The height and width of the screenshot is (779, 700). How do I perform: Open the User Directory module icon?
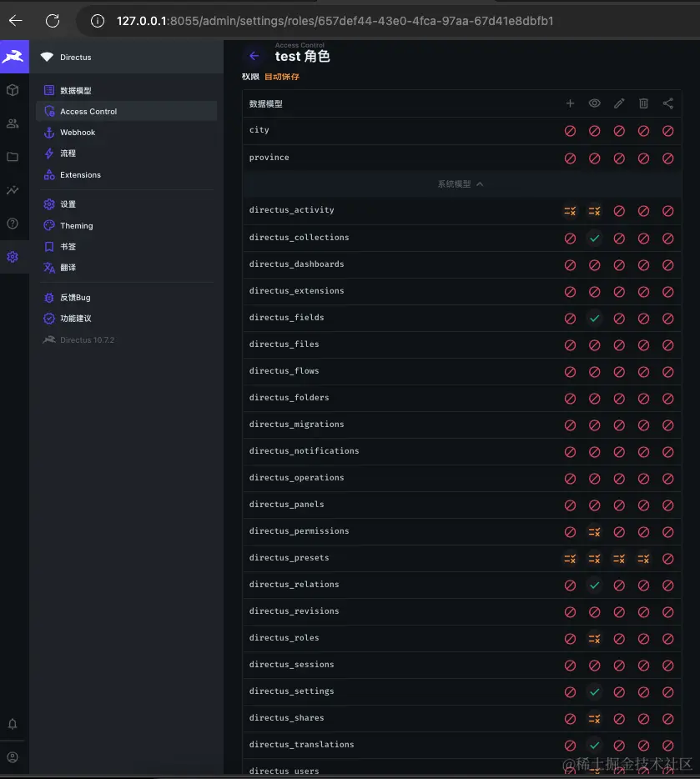coord(13,123)
